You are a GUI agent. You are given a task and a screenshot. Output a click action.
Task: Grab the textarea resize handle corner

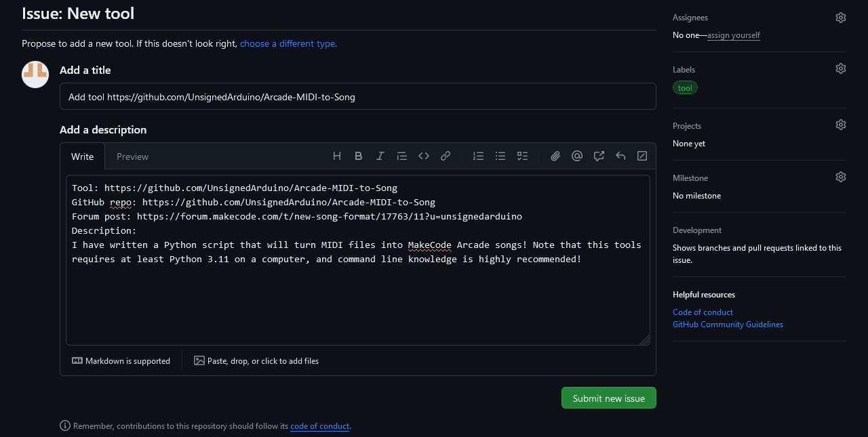[645, 340]
